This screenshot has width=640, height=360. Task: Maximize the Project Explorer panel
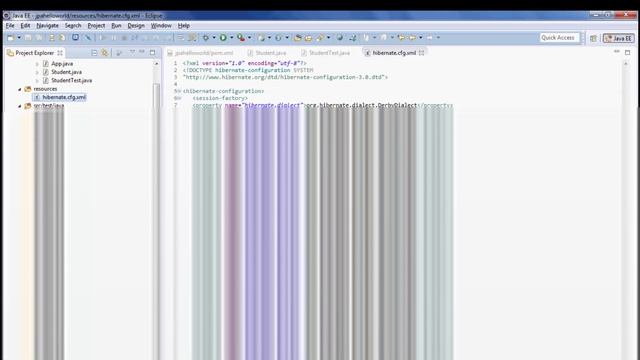coord(153,52)
